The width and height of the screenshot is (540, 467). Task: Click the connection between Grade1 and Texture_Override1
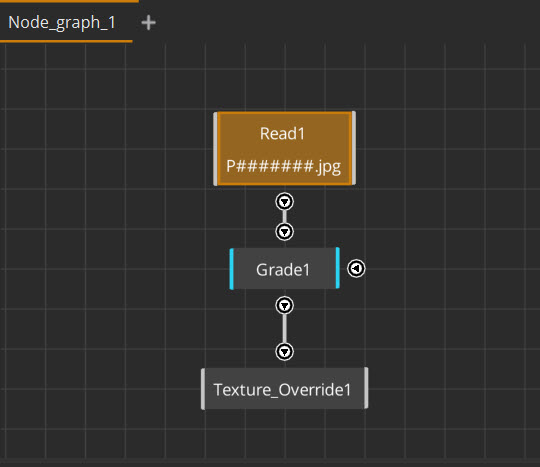pyautogui.click(x=284, y=329)
